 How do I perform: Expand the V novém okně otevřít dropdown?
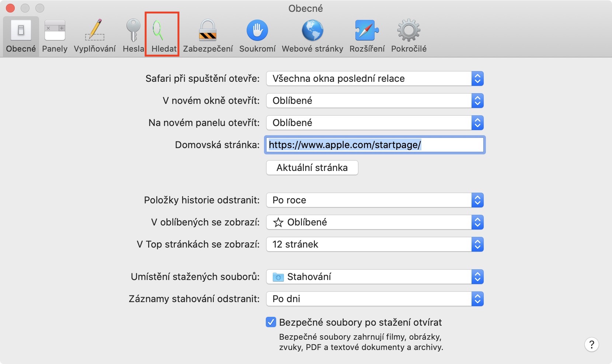click(x=375, y=101)
